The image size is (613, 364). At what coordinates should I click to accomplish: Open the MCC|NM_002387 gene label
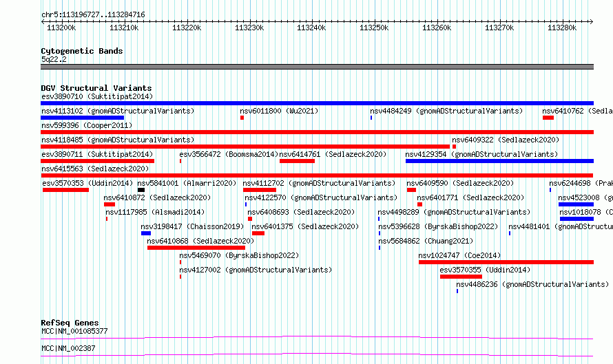click(68, 348)
